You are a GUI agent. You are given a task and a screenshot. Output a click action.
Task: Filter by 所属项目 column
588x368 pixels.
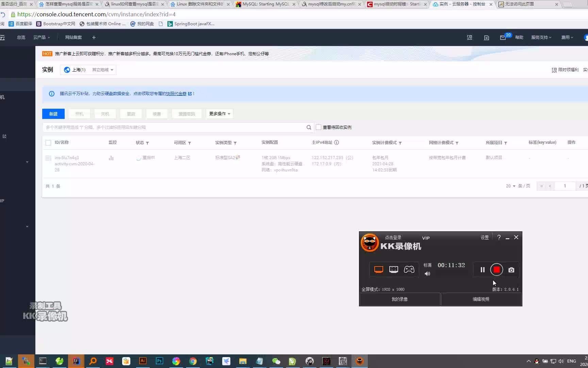pyautogui.click(x=506, y=143)
